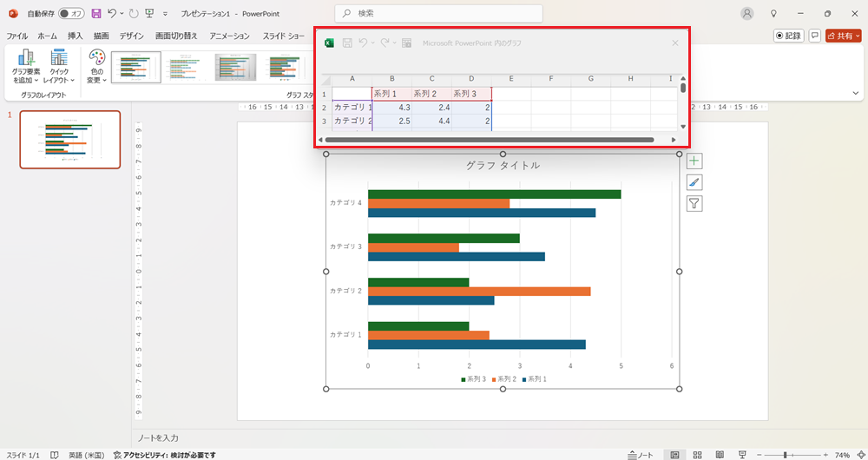Toggle the Notes pane in status bar
This screenshot has width=868, height=460.
coord(640,455)
